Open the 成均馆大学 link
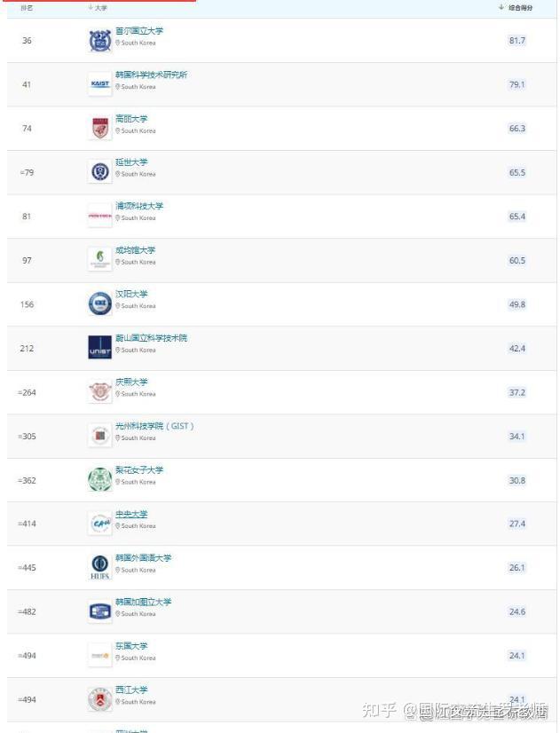Viewport: 560px width, 733px height. 135,250
